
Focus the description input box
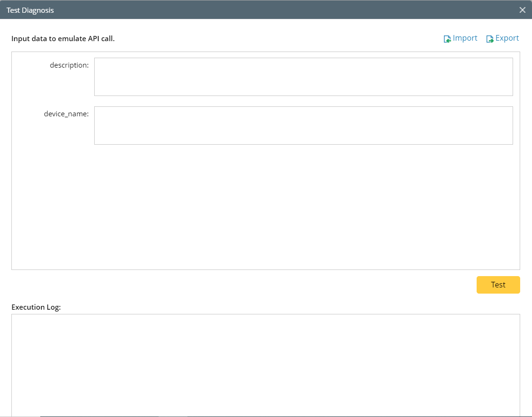(303, 77)
